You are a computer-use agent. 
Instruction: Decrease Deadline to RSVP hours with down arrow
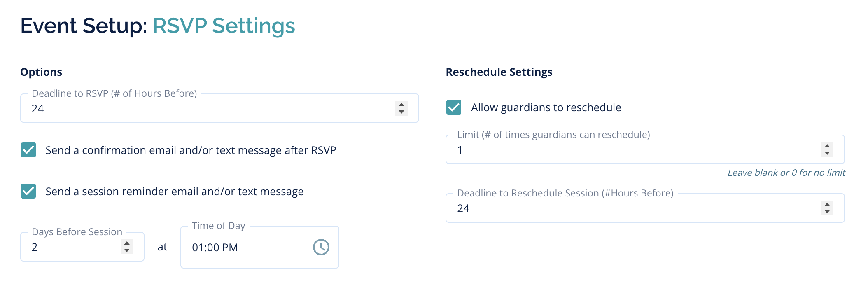[x=401, y=112]
